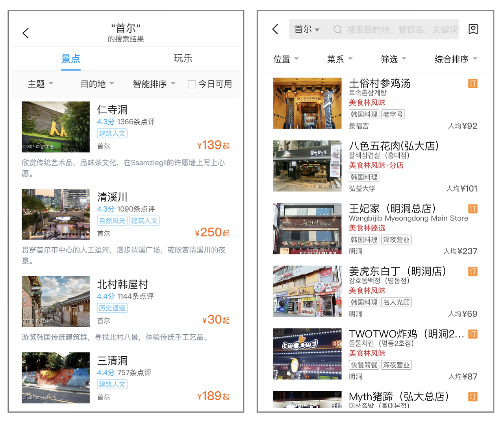This screenshot has height=422, width=504.
Task: Open the 综合排序 sorting dropdown
Action: pyautogui.click(x=456, y=59)
